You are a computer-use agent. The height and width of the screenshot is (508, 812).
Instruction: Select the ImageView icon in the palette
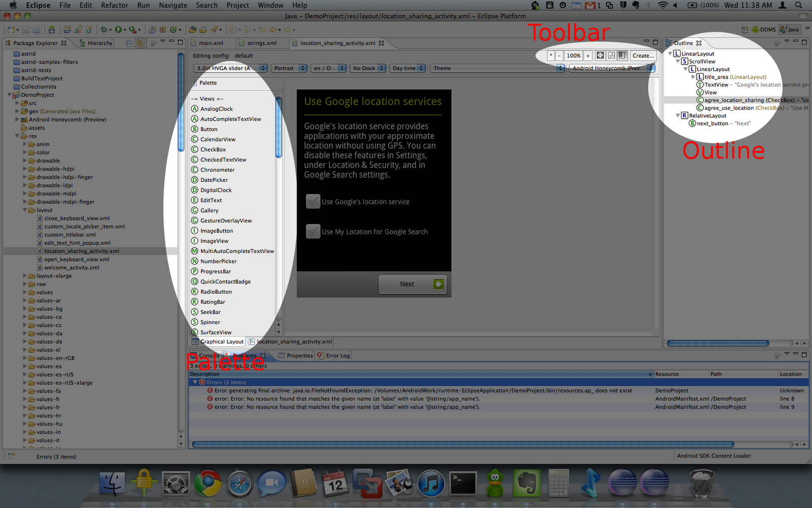click(194, 241)
